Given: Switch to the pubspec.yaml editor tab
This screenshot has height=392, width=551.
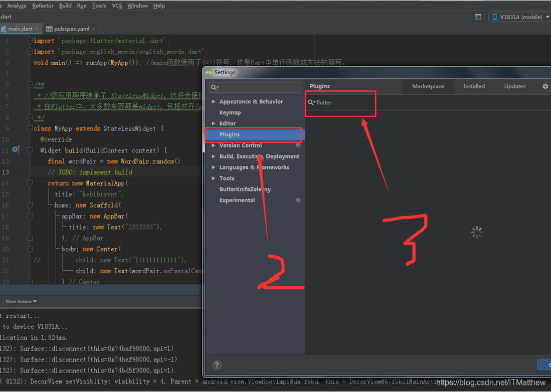Looking at the screenshot, I should coord(71,29).
